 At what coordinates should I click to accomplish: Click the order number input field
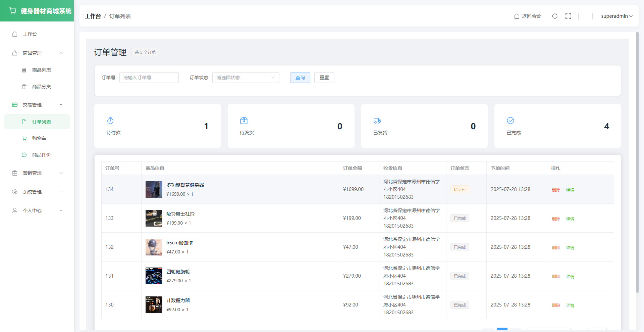[x=149, y=78]
